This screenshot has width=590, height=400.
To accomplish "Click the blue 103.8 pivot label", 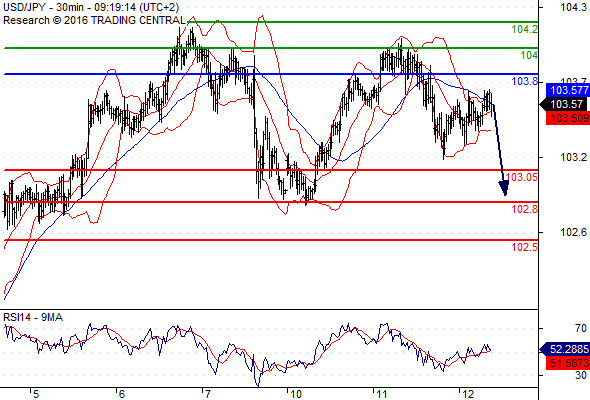I will point(525,81).
